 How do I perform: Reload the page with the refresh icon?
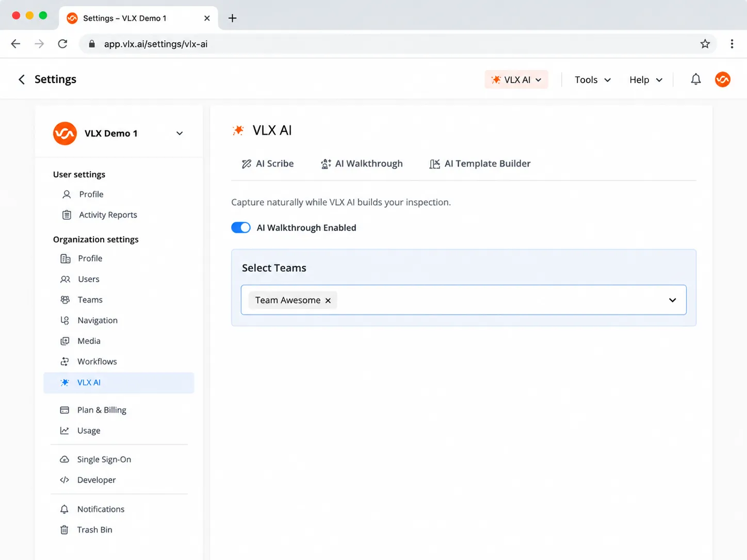click(x=62, y=44)
